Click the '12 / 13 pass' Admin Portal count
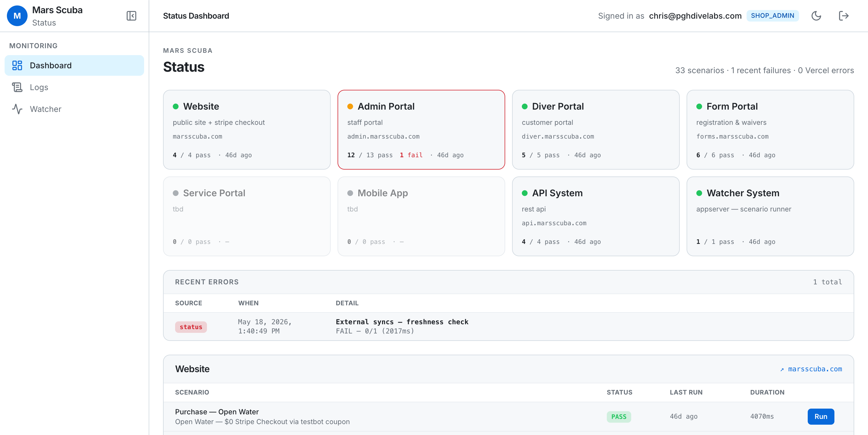868x435 pixels. pos(370,155)
